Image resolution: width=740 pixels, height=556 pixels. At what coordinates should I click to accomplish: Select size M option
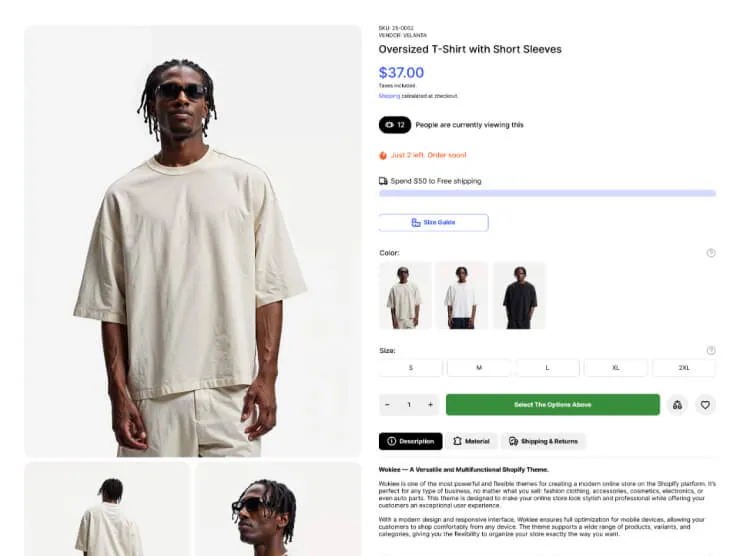tap(479, 368)
